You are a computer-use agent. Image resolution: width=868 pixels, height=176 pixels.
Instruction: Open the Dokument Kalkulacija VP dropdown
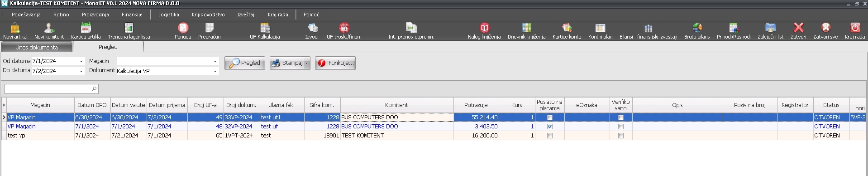point(215,71)
